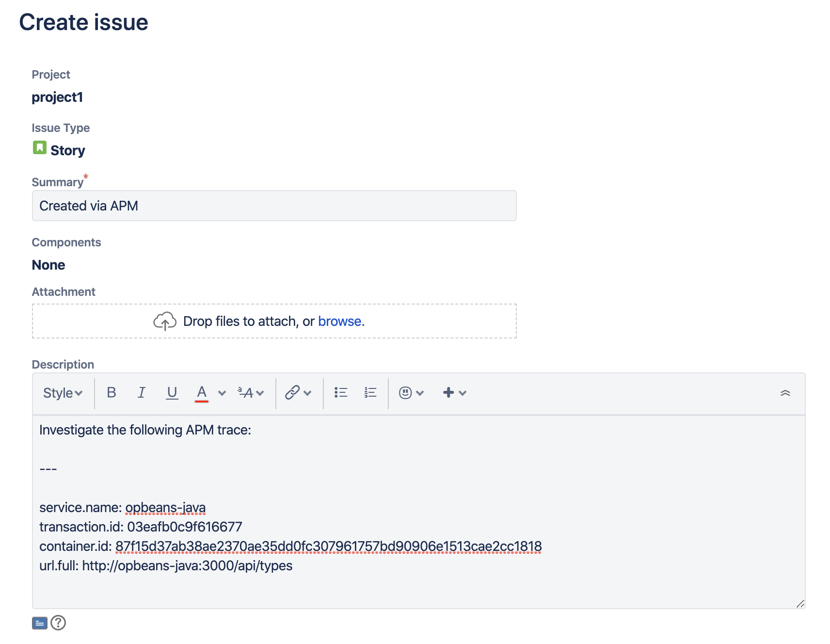Insert a numbered list in the description
830x644 pixels.
coord(369,393)
